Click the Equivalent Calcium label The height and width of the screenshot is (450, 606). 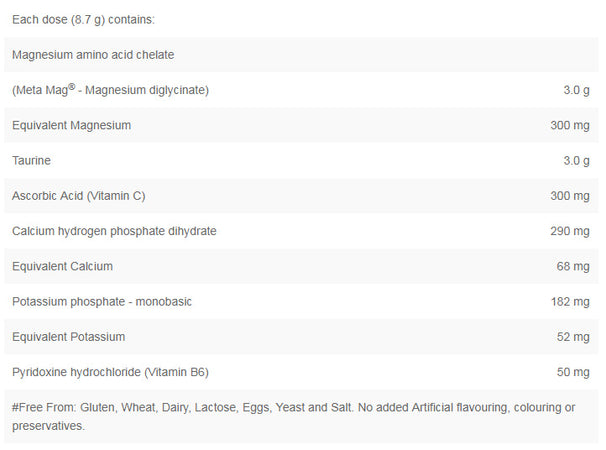tap(62, 266)
